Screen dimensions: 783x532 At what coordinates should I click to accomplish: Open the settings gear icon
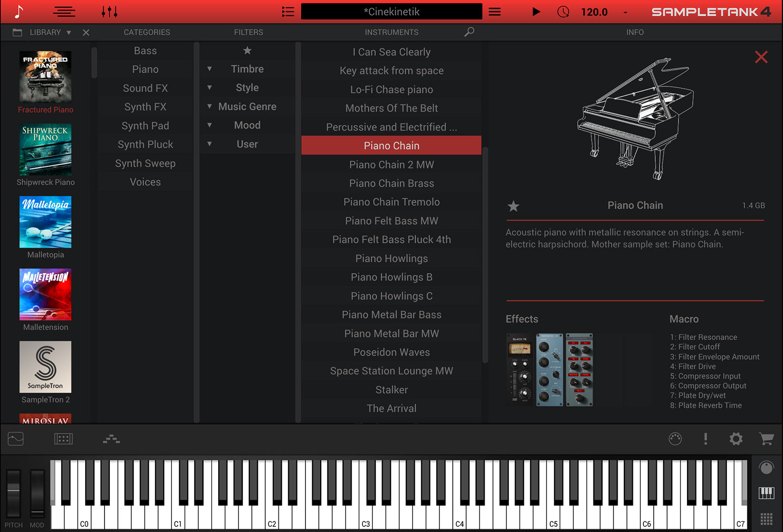pos(736,439)
